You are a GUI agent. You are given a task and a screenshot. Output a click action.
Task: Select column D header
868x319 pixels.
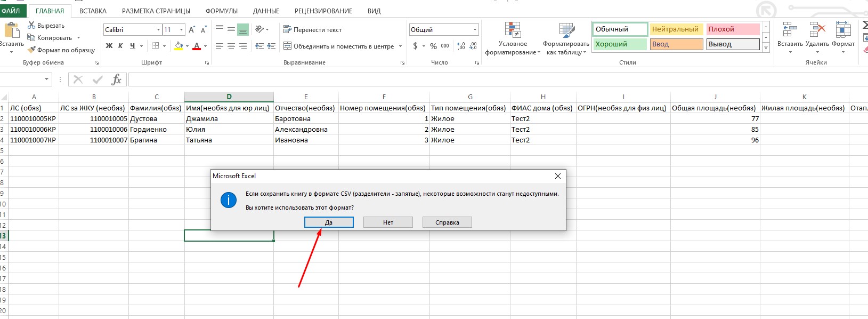229,97
